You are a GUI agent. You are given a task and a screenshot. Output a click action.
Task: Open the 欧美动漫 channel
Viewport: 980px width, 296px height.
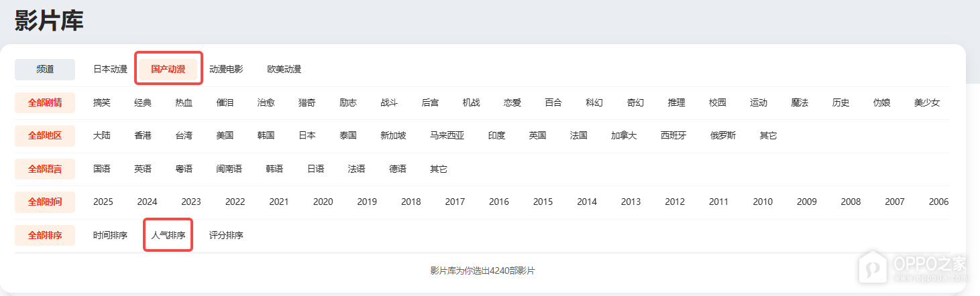pos(284,69)
